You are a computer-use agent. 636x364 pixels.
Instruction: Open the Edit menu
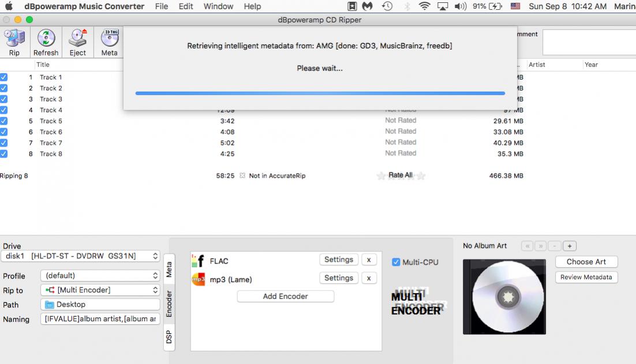(x=186, y=6)
